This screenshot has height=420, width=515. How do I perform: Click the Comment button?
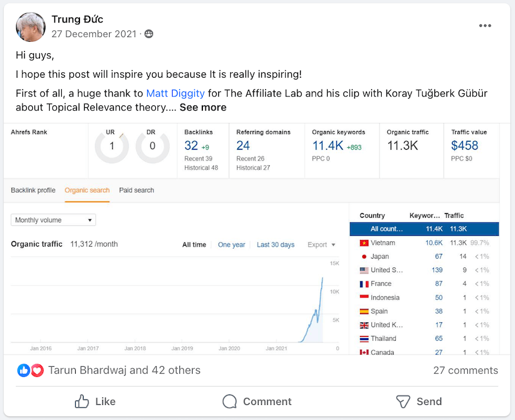[x=257, y=401]
